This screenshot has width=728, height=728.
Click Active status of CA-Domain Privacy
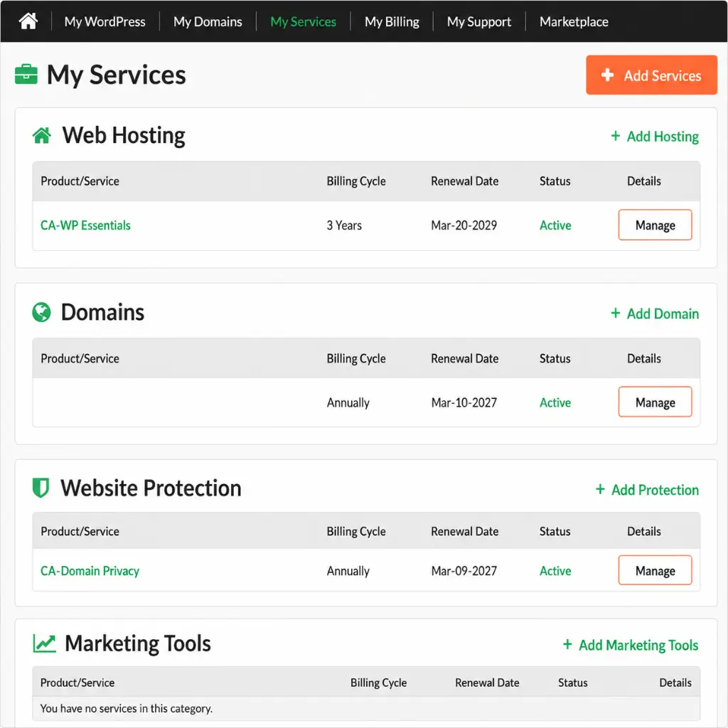click(555, 571)
